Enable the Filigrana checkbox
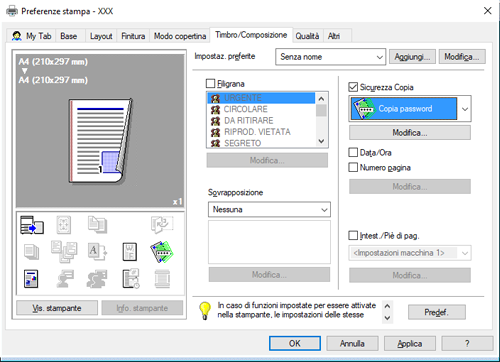 (x=211, y=83)
